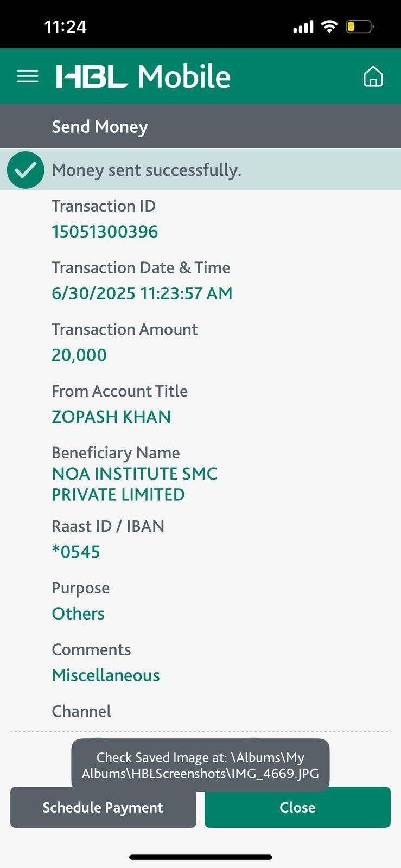Tap the Wi-Fi status icon
The image size is (401, 868).
point(329,27)
